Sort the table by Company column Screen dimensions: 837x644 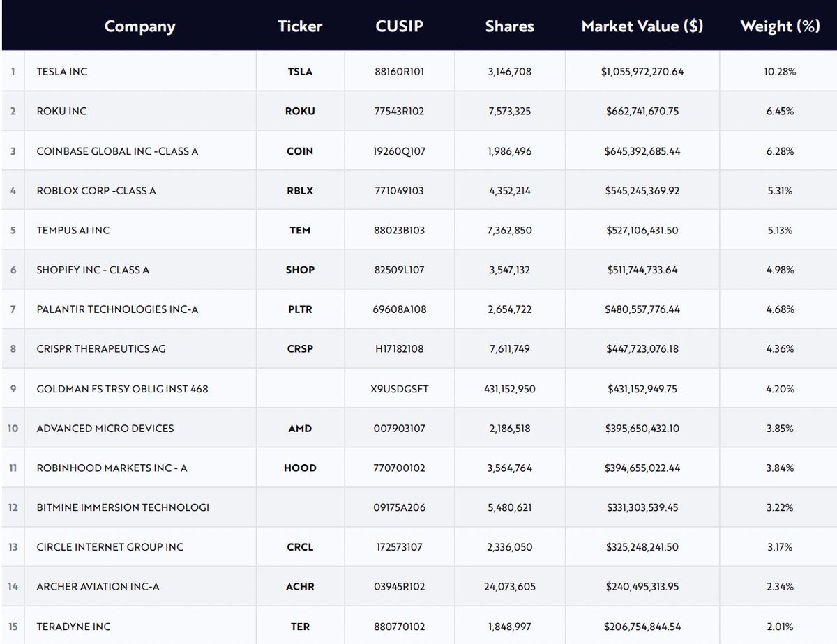coord(139,26)
